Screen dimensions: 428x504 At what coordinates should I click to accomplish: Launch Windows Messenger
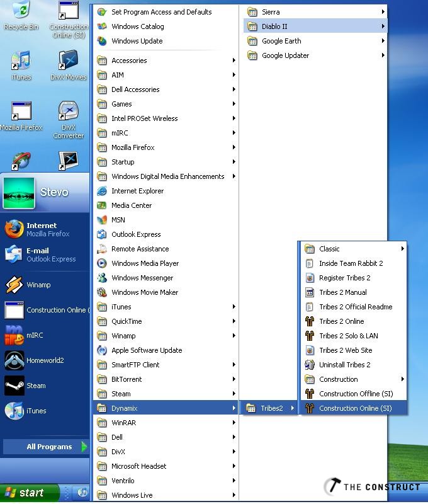click(166, 278)
